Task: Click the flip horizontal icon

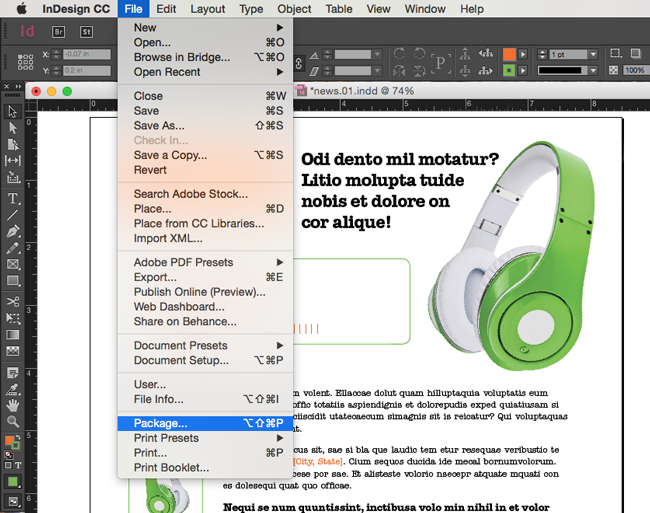Action: [x=400, y=71]
